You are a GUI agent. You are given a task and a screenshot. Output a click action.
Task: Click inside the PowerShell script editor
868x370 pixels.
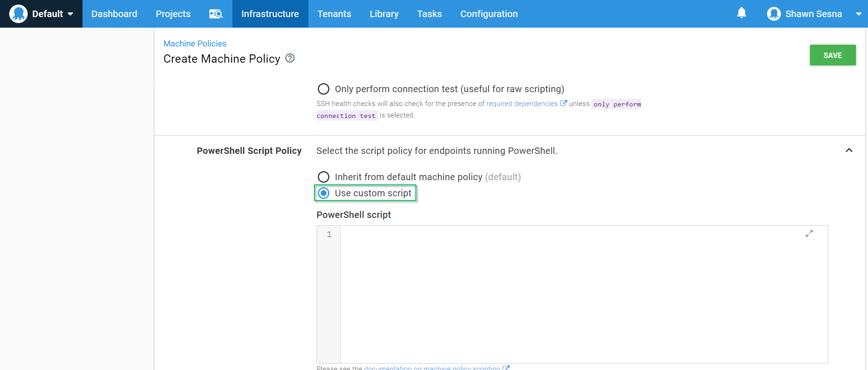pos(553,290)
